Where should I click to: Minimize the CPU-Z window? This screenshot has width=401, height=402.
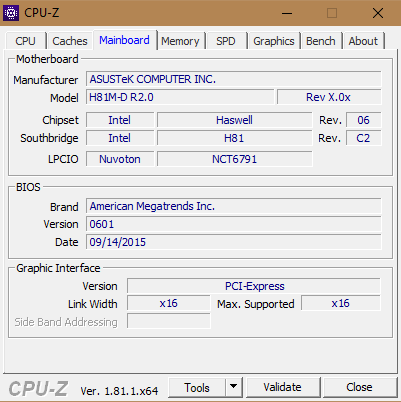[287, 13]
